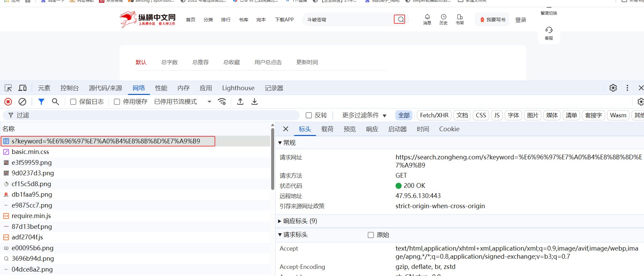Check the 原始 raw headers checkbox

click(371, 235)
